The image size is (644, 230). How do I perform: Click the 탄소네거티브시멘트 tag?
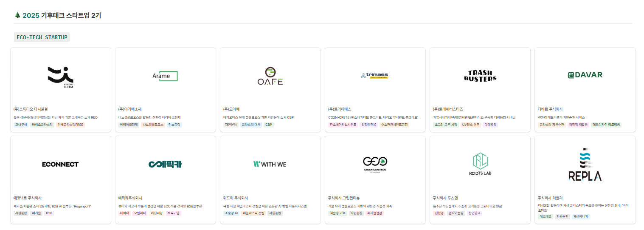343,125
